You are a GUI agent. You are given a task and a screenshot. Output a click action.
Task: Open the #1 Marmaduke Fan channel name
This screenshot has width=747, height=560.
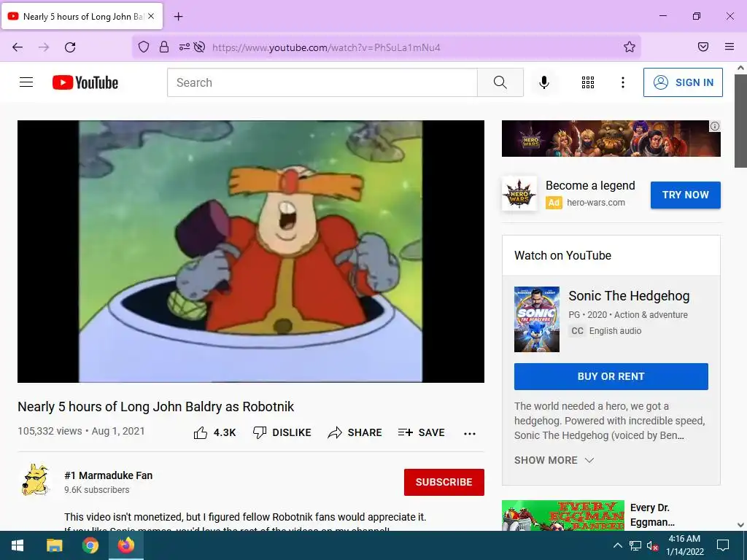click(109, 475)
